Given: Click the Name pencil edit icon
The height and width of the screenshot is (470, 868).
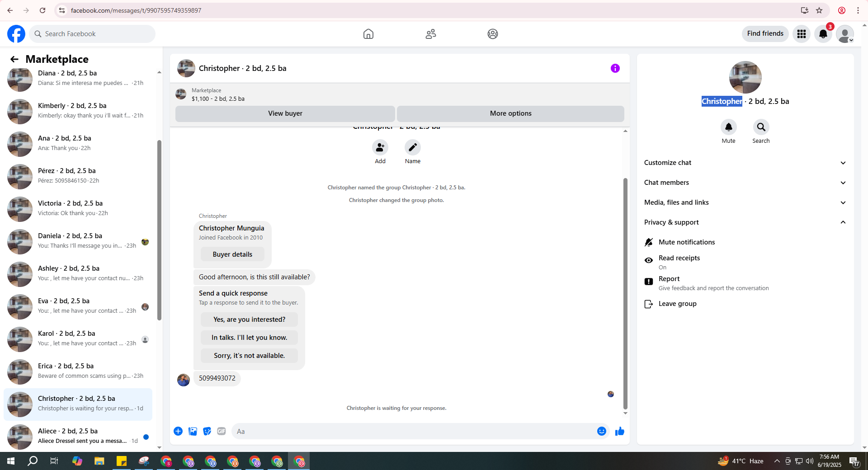Looking at the screenshot, I should [413, 147].
